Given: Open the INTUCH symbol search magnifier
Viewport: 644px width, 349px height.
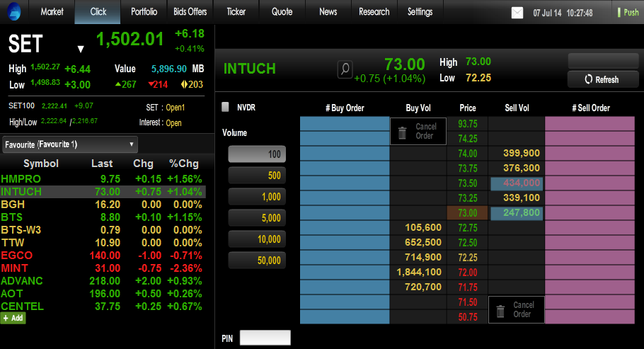Looking at the screenshot, I should pos(345,69).
